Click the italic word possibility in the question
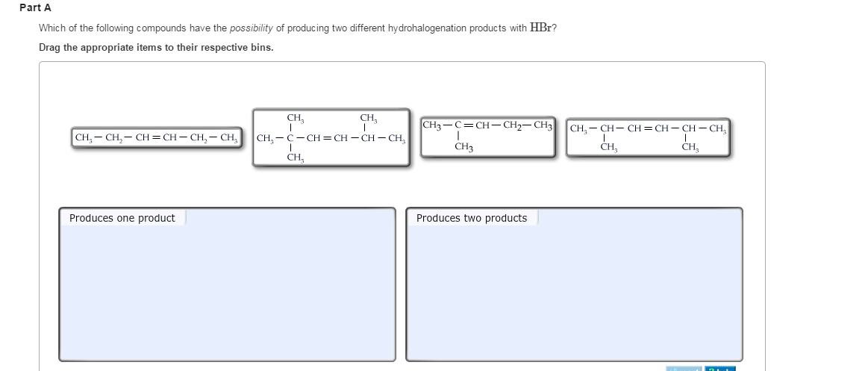 click(252, 28)
